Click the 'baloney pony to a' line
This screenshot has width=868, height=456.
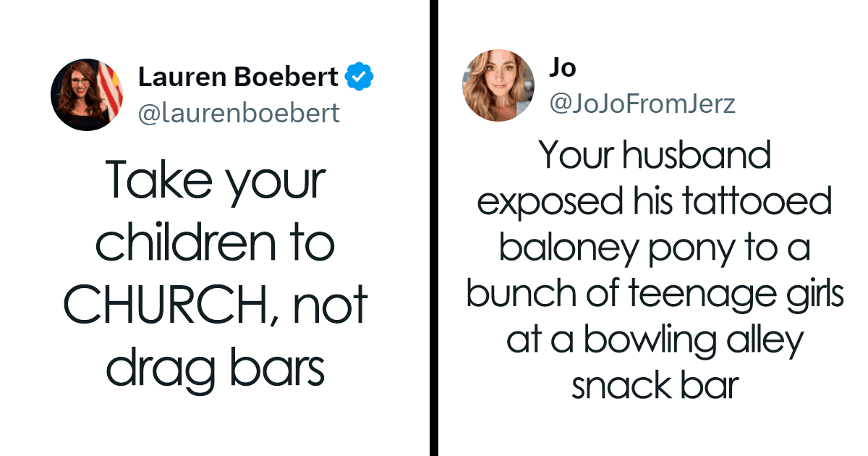[x=655, y=248]
